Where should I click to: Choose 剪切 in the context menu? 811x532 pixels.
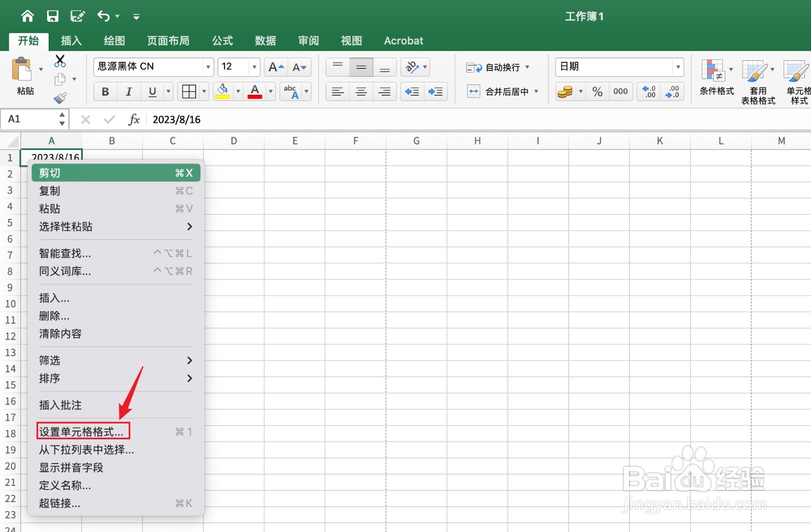(x=116, y=173)
